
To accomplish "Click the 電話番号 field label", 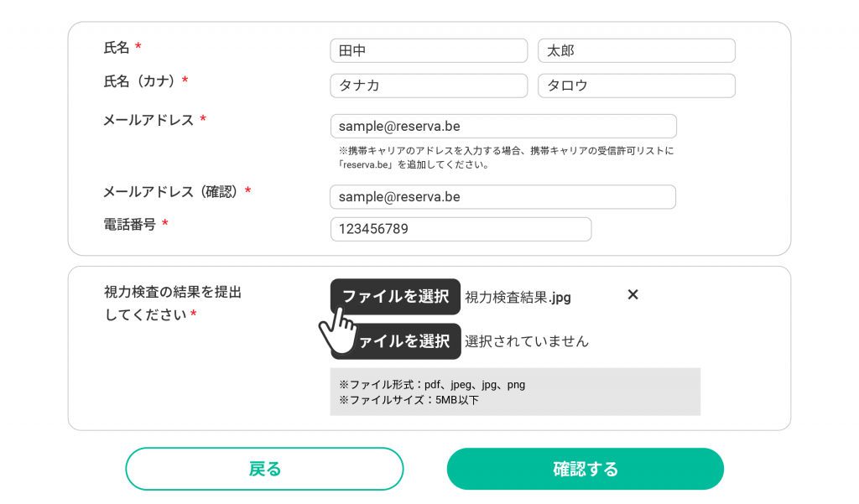I will click(x=130, y=225).
